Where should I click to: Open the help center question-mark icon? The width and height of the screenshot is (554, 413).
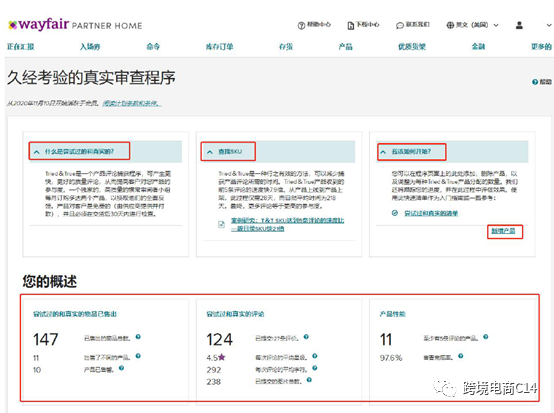tap(301, 25)
